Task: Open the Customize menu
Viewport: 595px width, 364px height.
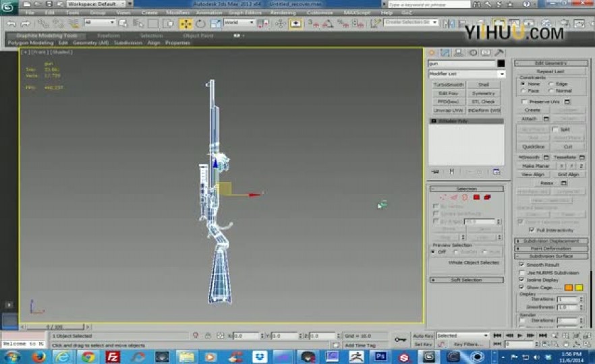Action: coord(320,13)
